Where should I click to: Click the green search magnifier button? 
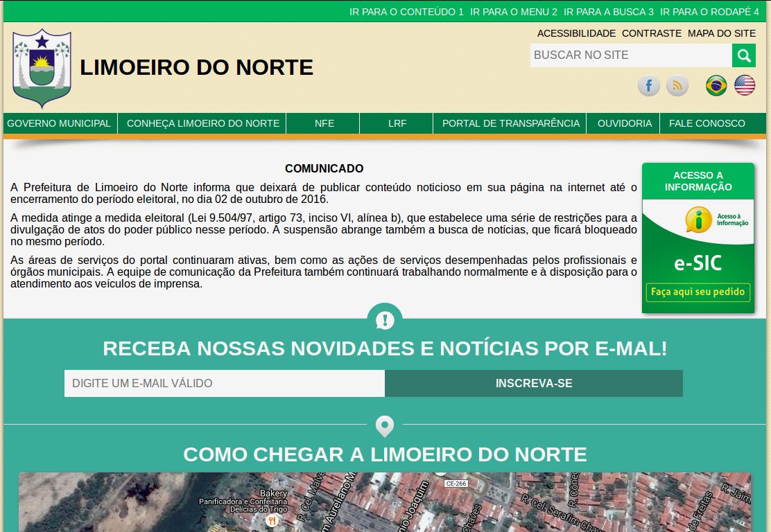point(744,55)
